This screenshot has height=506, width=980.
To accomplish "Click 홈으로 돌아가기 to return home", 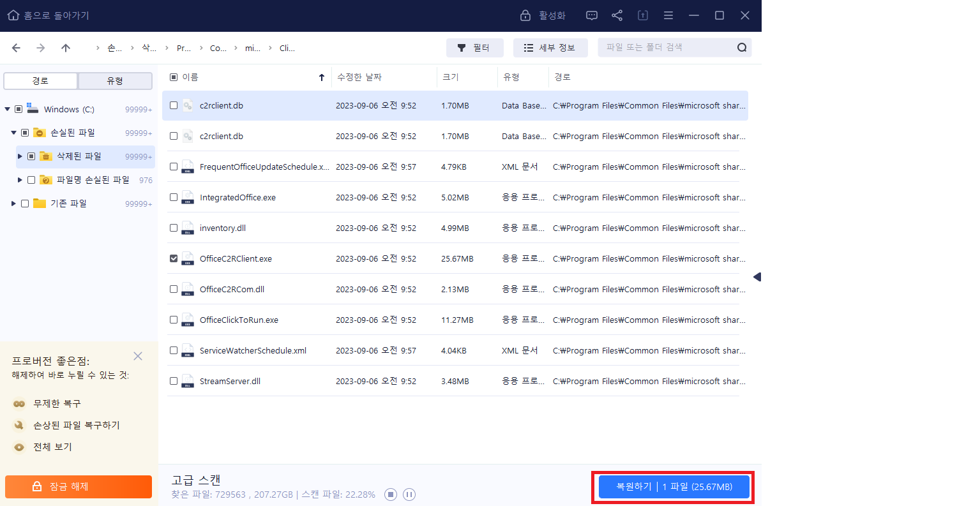I will tap(43, 15).
